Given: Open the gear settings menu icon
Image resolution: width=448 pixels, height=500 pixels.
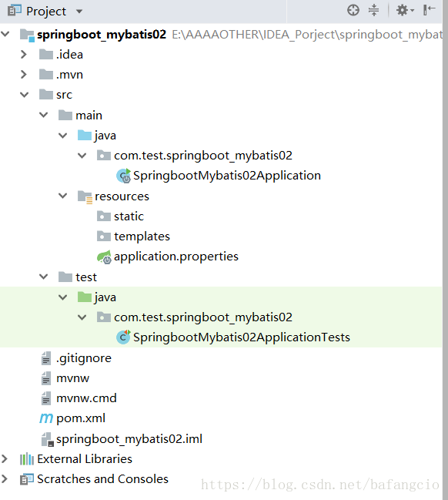Looking at the screenshot, I should tap(405, 10).
